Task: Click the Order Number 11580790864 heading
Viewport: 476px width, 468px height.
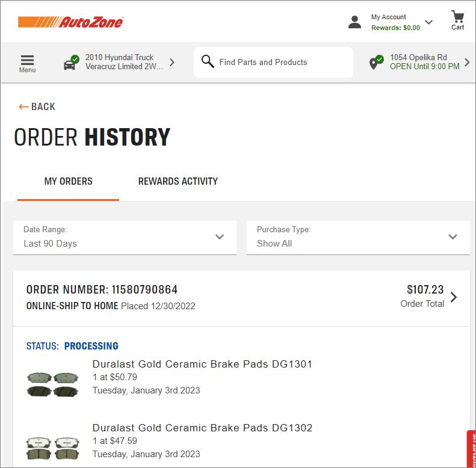Action: (102, 289)
